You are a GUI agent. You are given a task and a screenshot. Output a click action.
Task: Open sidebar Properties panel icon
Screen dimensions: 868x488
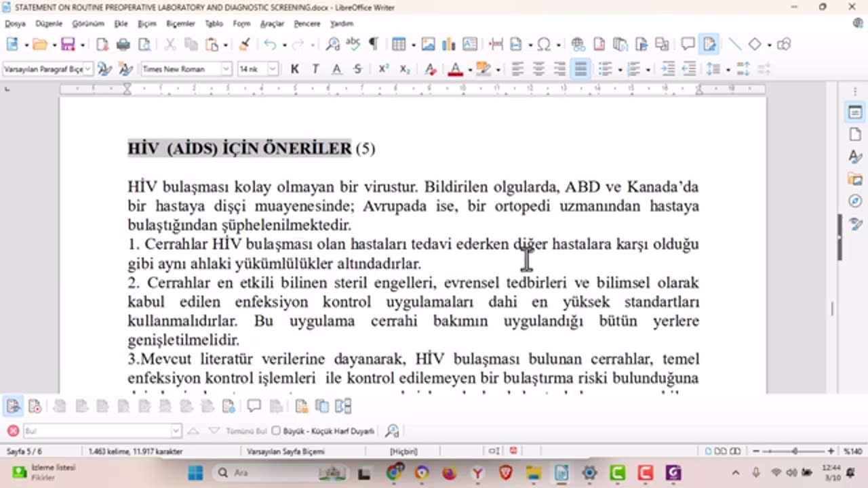click(855, 113)
